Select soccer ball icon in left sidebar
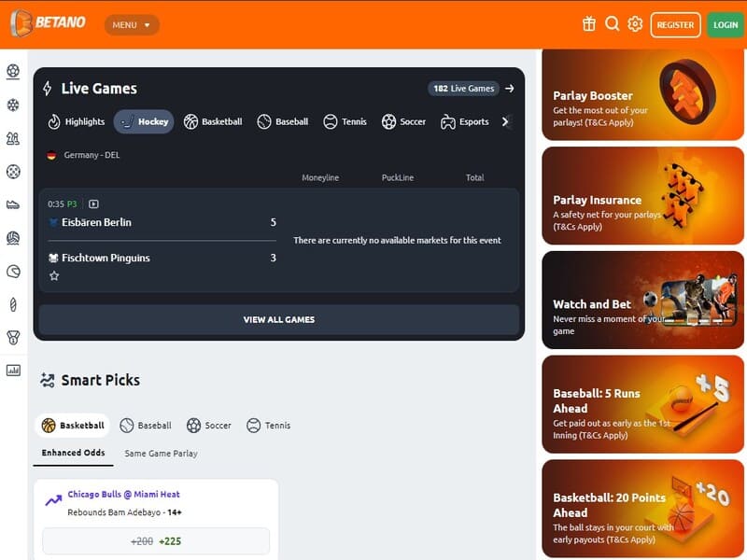 point(13,71)
